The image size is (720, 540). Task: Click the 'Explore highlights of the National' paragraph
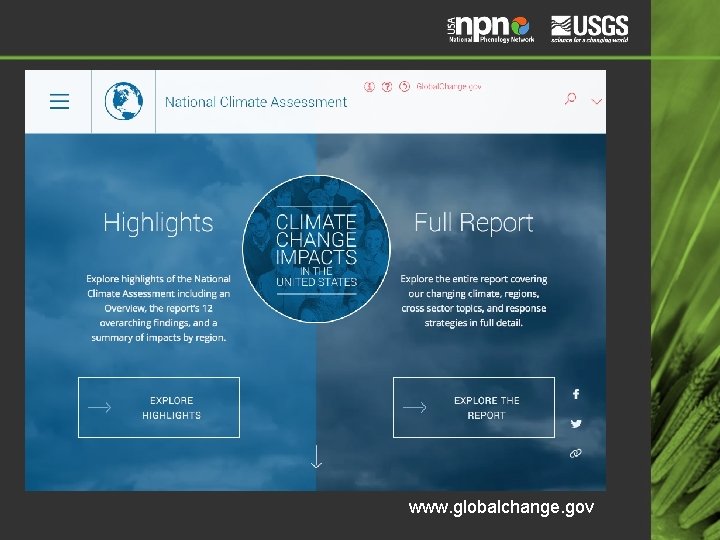pyautogui.click(x=158, y=308)
